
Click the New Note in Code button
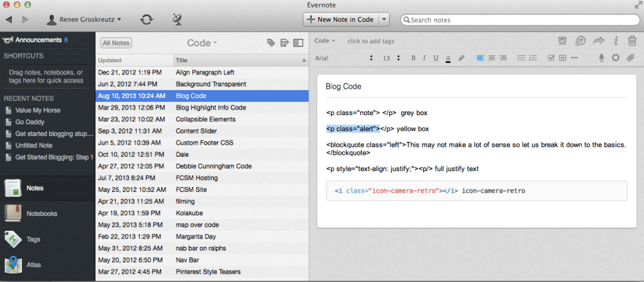click(x=340, y=20)
